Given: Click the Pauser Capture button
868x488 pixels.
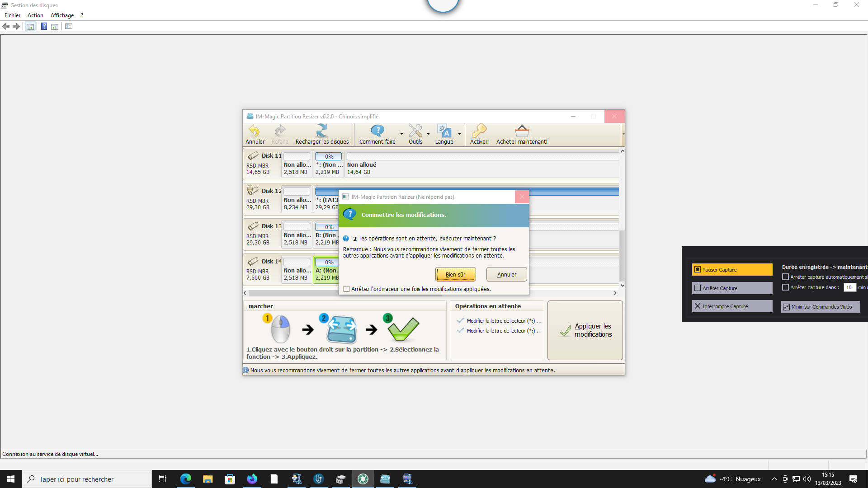Looking at the screenshot, I should coord(732,269).
